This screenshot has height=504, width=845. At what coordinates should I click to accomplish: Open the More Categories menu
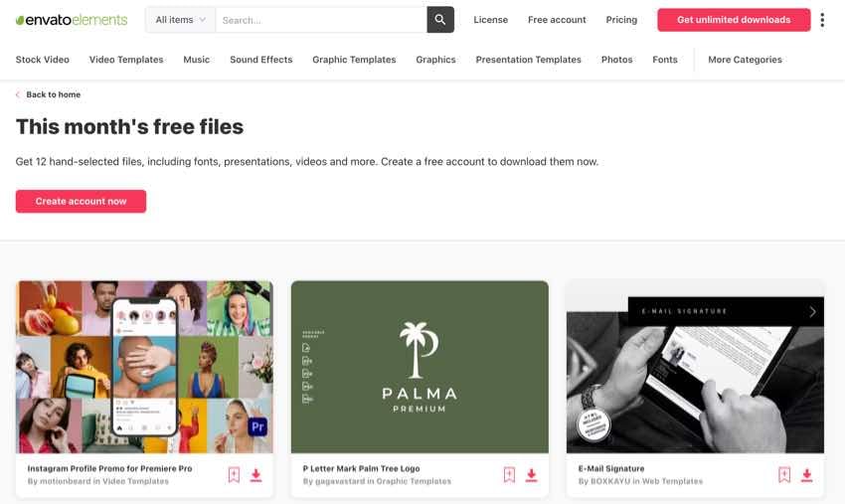[745, 60]
